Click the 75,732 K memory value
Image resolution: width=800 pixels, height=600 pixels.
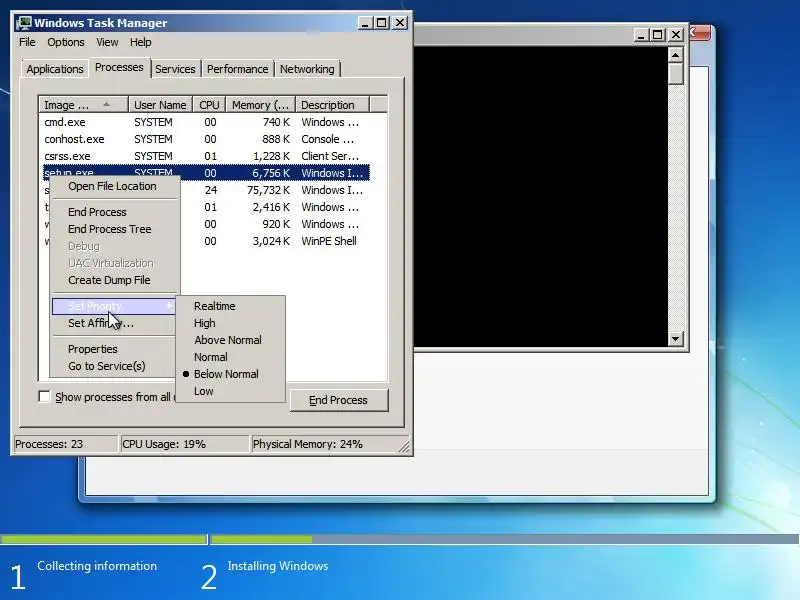(268, 190)
